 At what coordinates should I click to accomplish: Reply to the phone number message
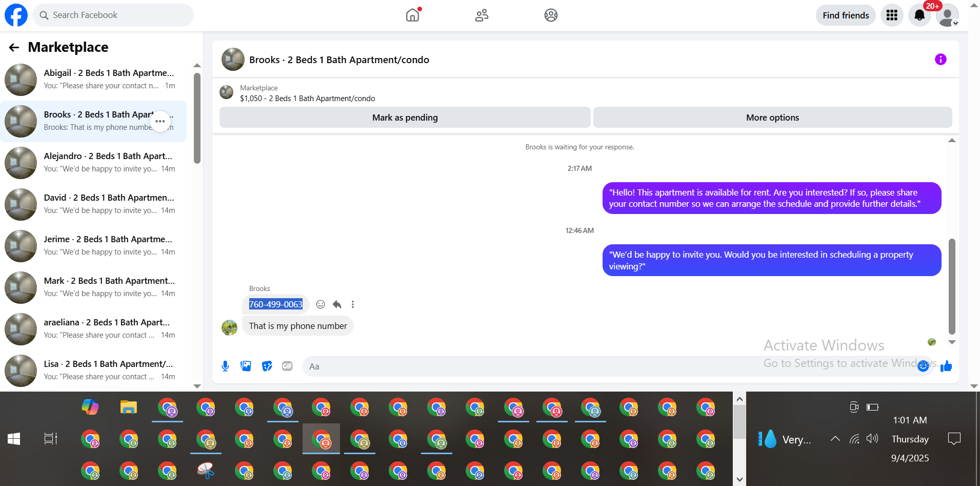(337, 304)
